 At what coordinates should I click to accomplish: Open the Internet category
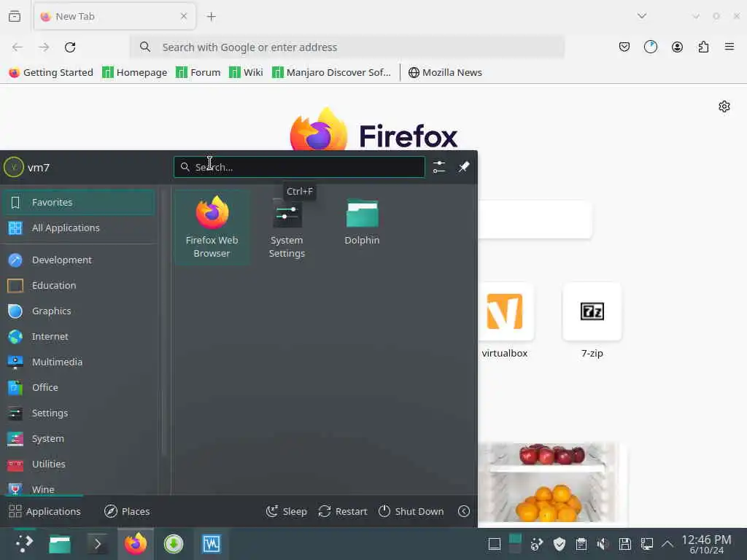78,337
